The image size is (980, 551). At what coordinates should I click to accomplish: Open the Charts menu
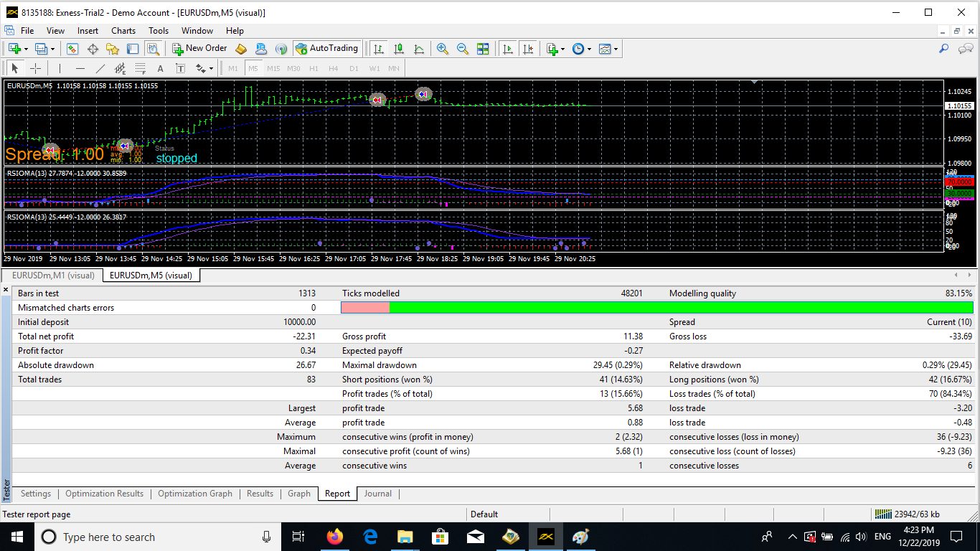tap(123, 31)
